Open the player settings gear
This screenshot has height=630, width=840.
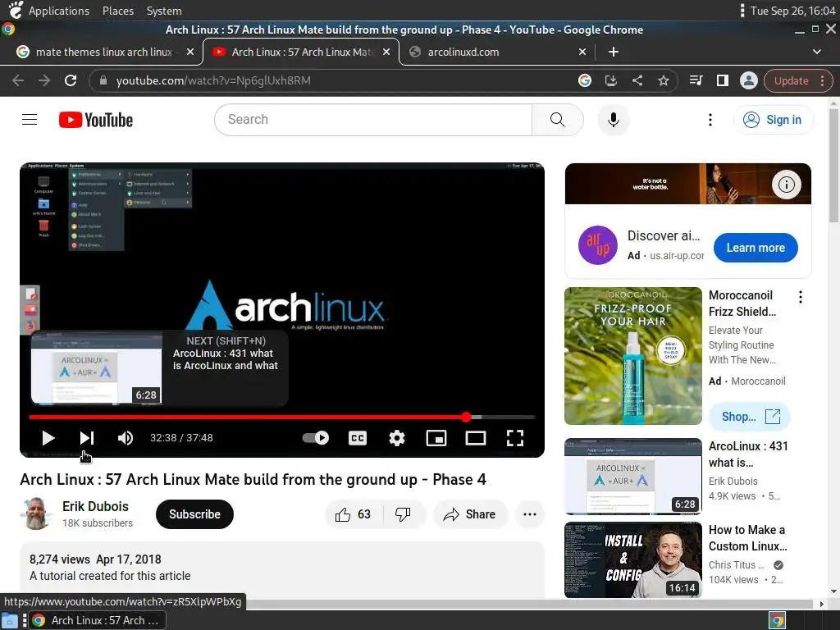397,438
